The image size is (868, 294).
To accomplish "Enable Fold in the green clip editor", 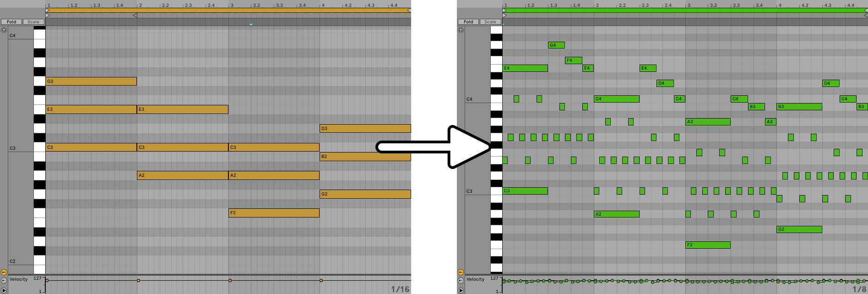I will (x=468, y=22).
